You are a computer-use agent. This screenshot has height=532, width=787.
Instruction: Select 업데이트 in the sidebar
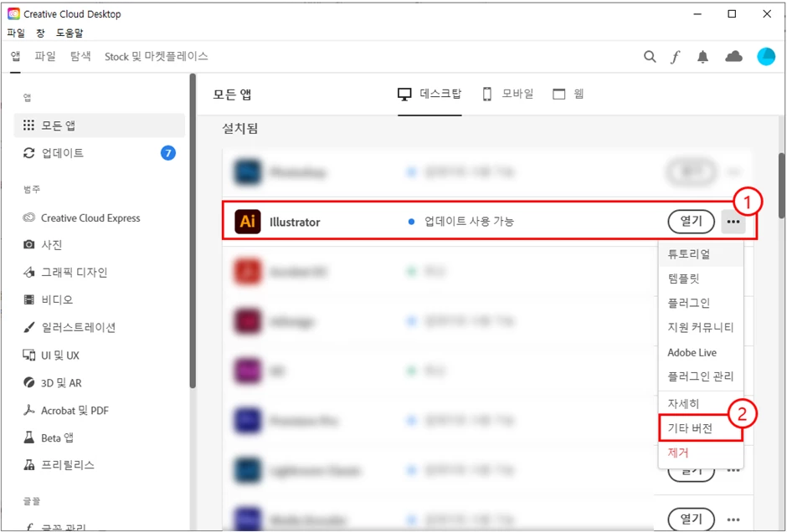(x=100, y=153)
